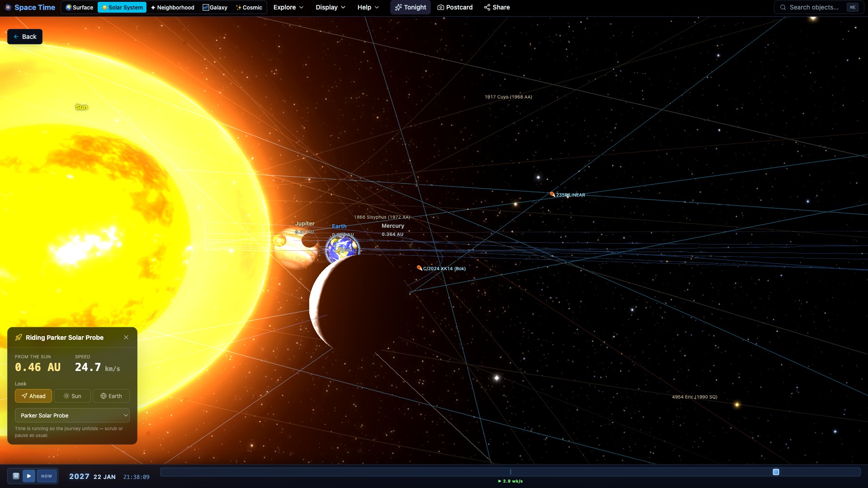Image resolution: width=868 pixels, height=488 pixels.
Task: Click the share icon beside Share
Action: coord(487,7)
